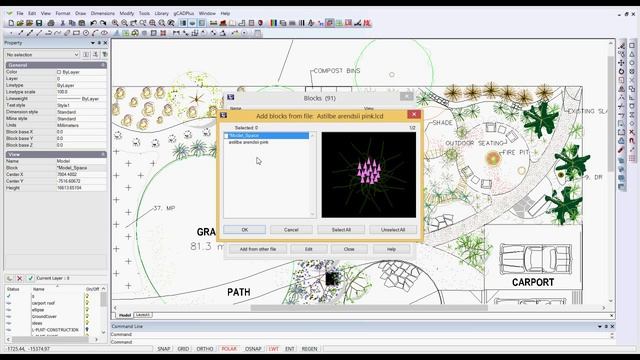Click the triangle snap icon in far-right toolbar
Viewport: 640px width, 360px height.
pyautogui.click(x=632, y=54)
